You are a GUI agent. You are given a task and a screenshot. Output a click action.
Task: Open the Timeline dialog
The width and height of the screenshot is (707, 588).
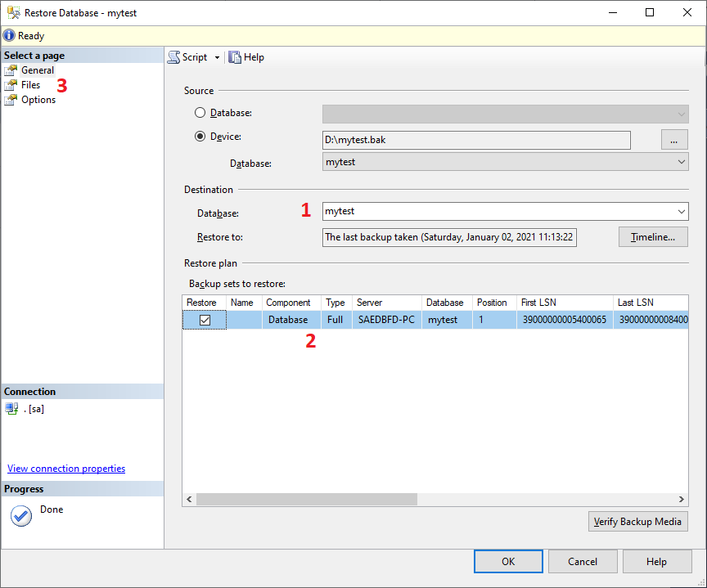[x=653, y=237]
